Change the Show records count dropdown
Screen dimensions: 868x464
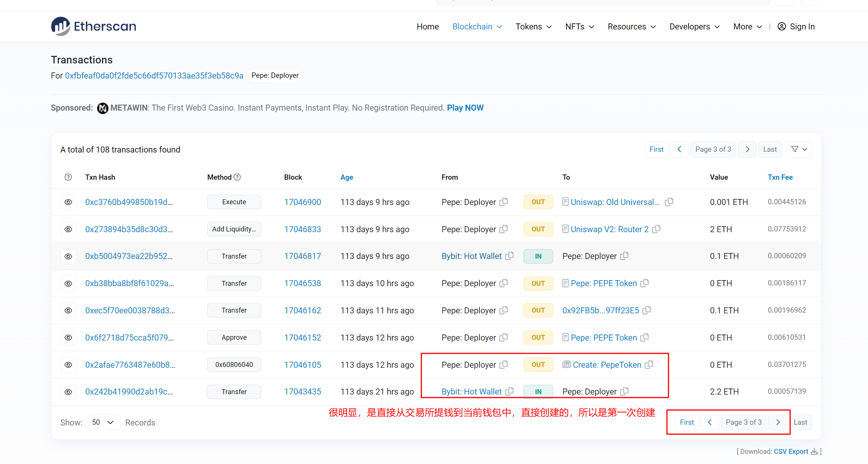[104, 422]
